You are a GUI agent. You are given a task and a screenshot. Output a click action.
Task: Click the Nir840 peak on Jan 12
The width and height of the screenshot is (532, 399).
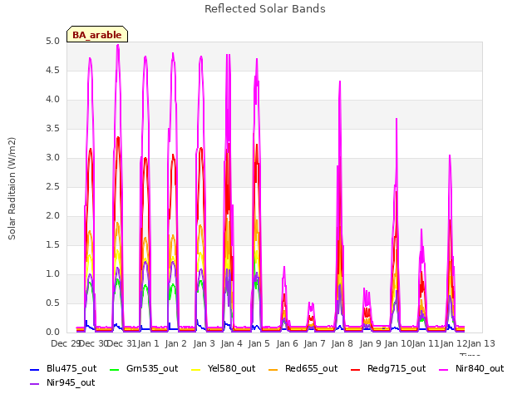(450, 155)
